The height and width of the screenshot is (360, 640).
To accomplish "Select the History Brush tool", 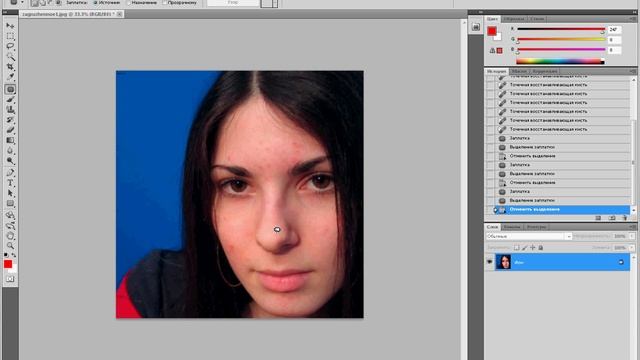I will [10, 120].
